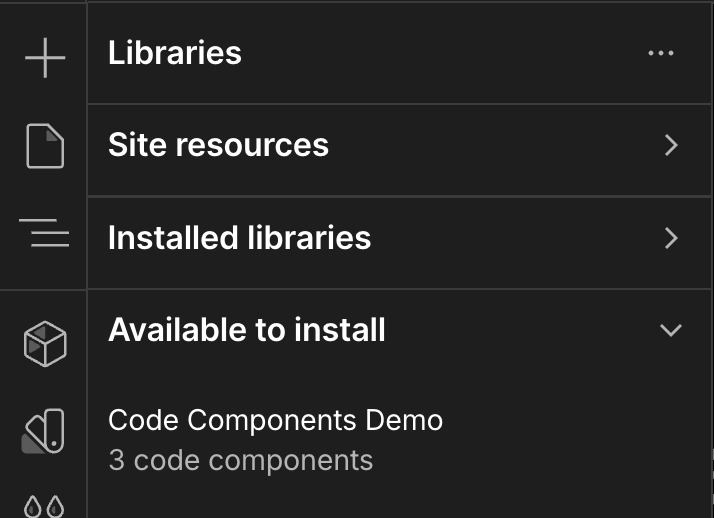The image size is (714, 518).
Task: Open the Variables swatch icon
Action: coord(45,431)
